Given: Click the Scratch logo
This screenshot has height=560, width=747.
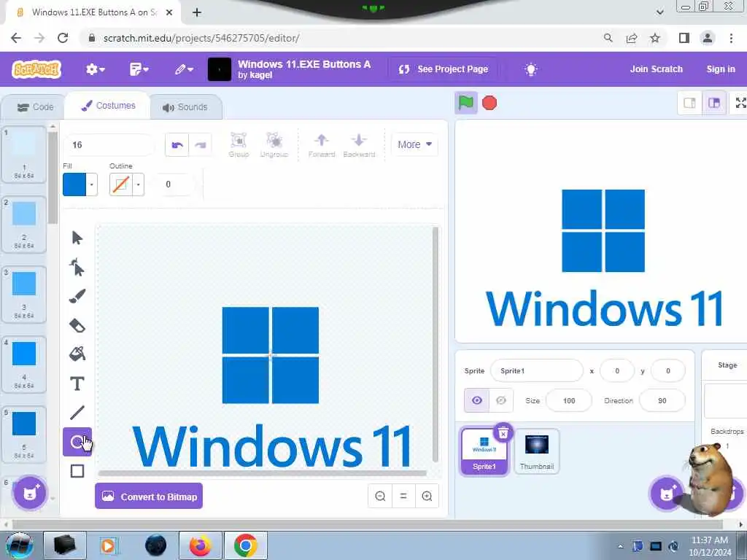Looking at the screenshot, I should click(36, 69).
